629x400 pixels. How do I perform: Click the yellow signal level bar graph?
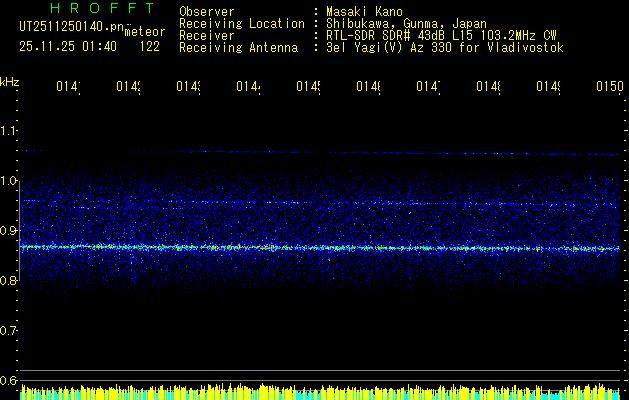click(x=320, y=392)
